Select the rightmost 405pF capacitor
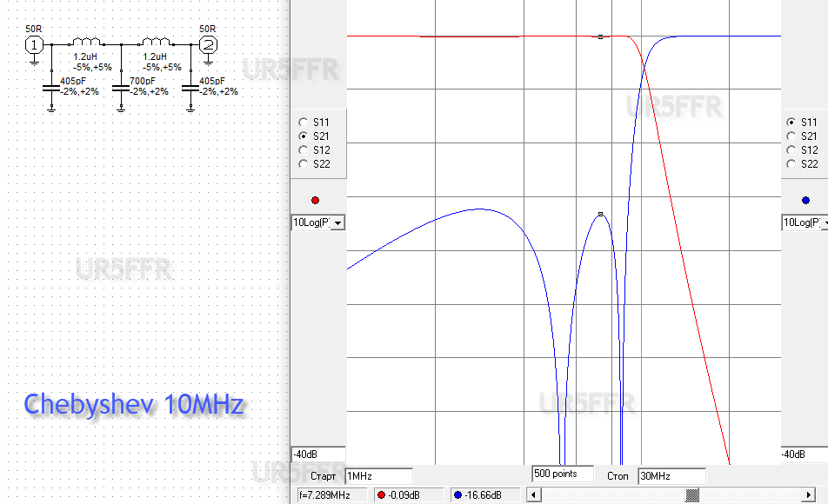 tap(190, 89)
